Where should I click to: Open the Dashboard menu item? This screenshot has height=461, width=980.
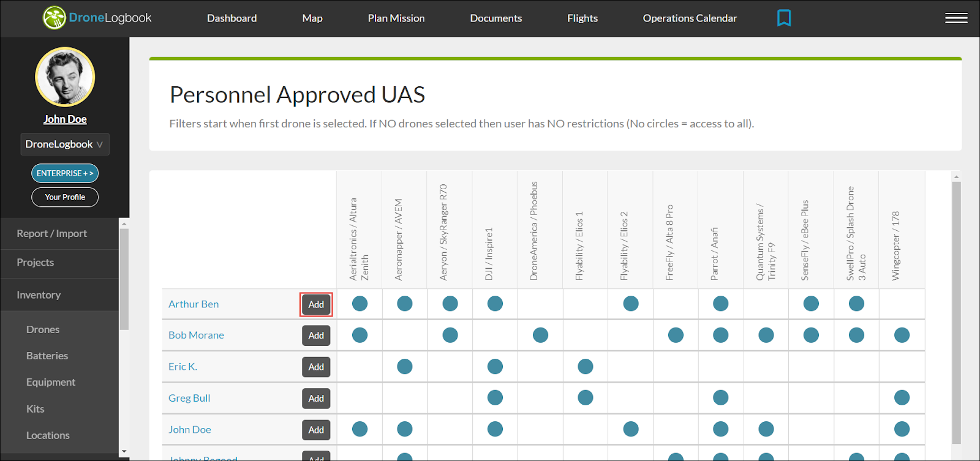coord(232,18)
